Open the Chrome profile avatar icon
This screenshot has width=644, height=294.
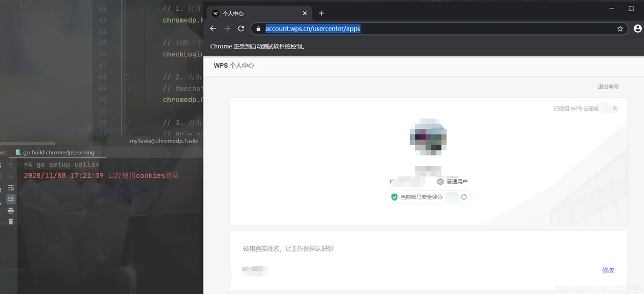pyautogui.click(x=638, y=28)
